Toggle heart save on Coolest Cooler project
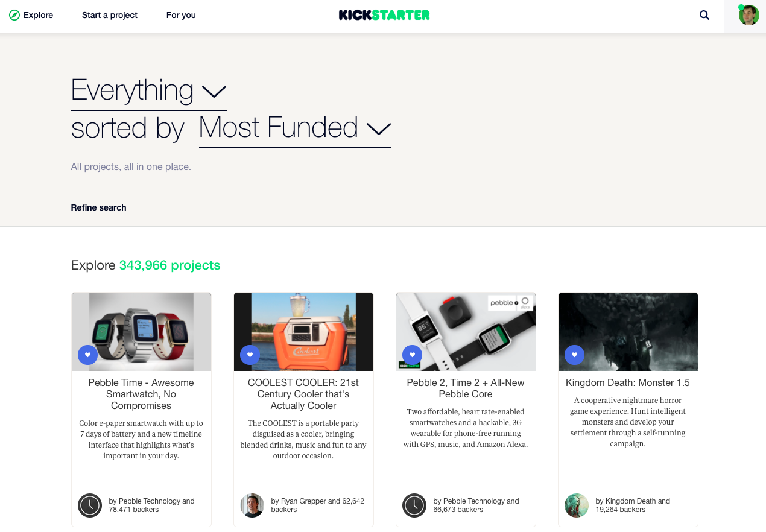The image size is (766, 532). tap(250, 355)
